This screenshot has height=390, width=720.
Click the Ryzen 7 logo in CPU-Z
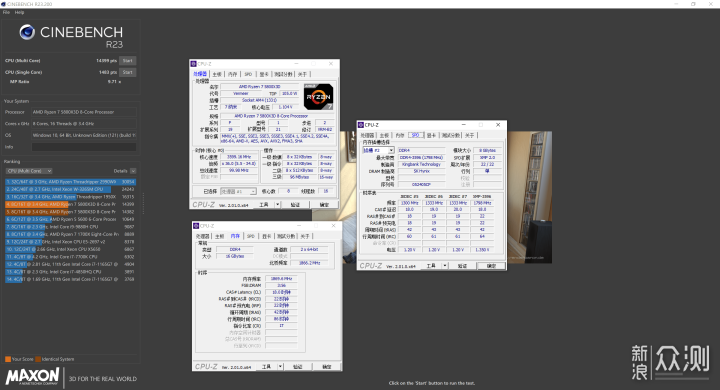[318, 96]
